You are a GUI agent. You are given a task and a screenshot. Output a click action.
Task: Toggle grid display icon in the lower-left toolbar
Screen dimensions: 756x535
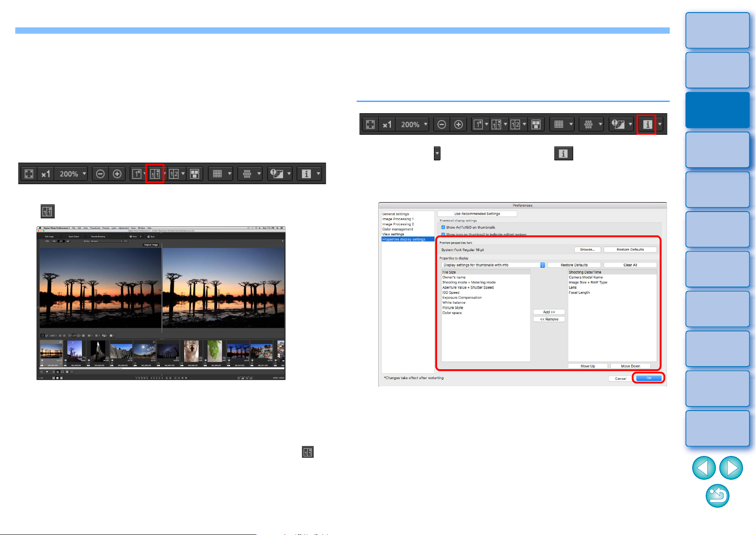[x=217, y=174]
